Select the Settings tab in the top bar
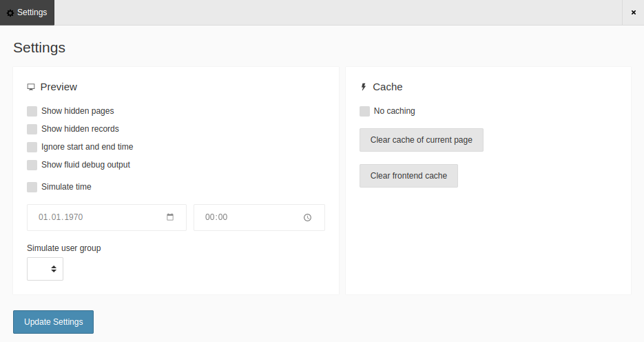This screenshot has height=342, width=644. tap(28, 12)
